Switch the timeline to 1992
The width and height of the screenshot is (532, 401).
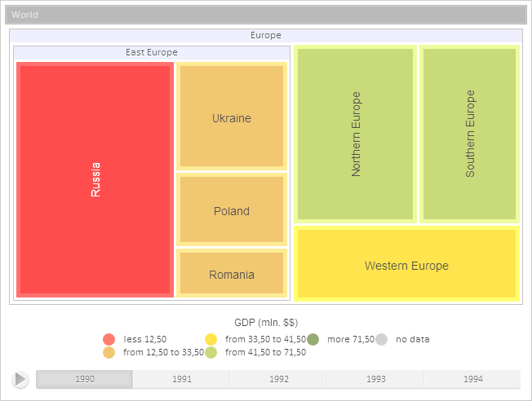pos(278,379)
